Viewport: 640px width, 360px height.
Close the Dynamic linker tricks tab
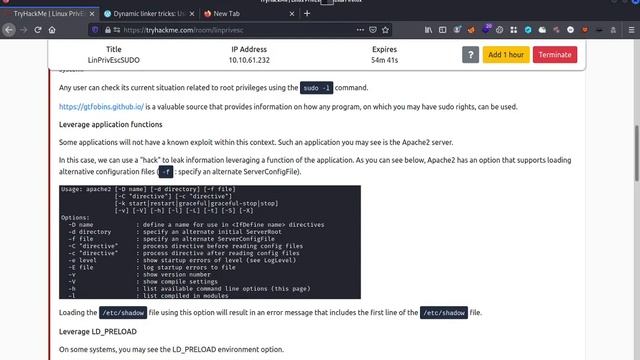(x=192, y=13)
